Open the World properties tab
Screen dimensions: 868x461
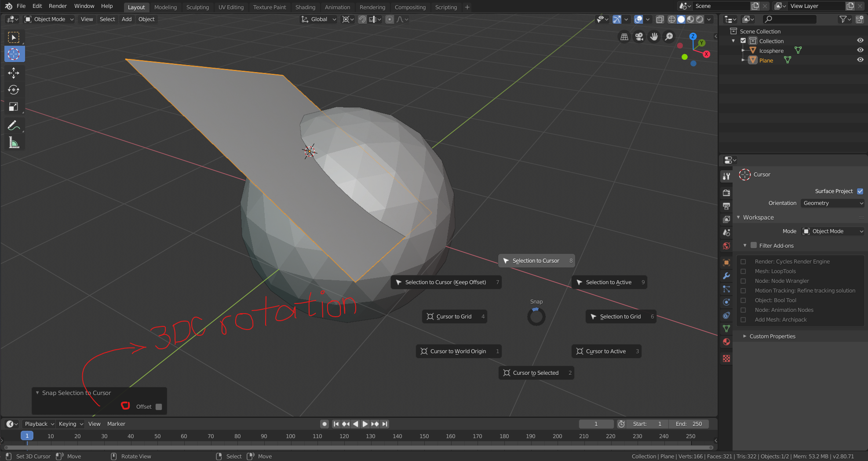726,246
